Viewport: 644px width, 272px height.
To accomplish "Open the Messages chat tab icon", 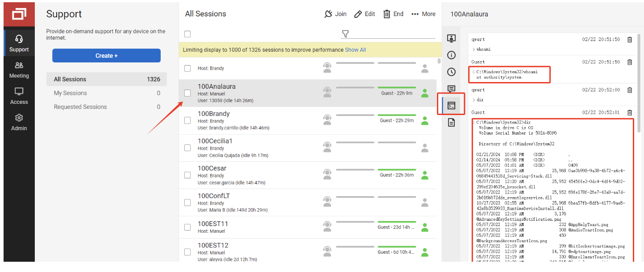I will tap(451, 89).
